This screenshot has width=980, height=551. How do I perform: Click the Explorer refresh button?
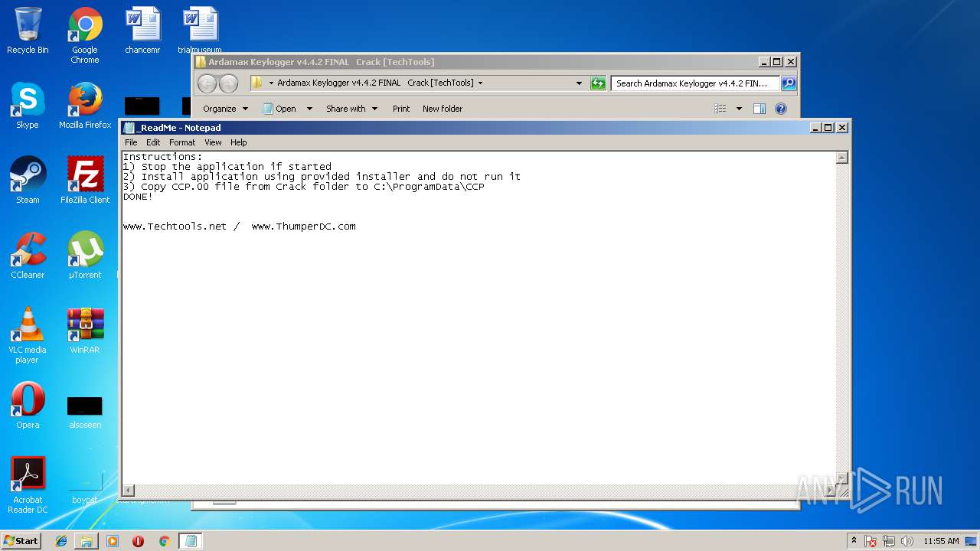coord(598,83)
